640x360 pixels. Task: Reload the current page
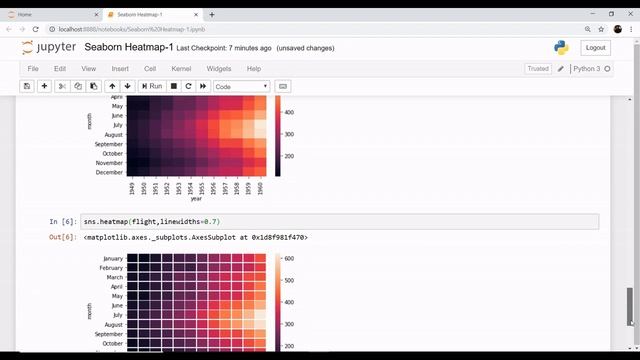point(36,29)
